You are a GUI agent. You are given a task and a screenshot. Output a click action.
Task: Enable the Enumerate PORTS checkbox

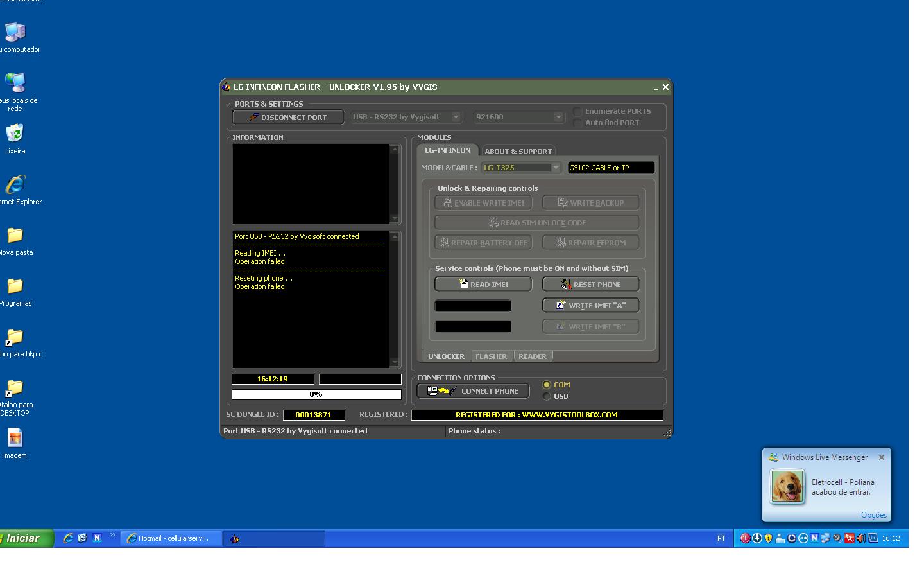coord(577,111)
